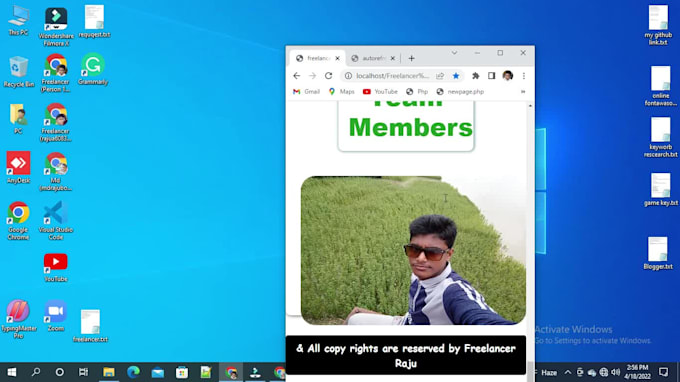The height and width of the screenshot is (382, 680).
Task: Open Task View on taskbar
Action: 83,372
